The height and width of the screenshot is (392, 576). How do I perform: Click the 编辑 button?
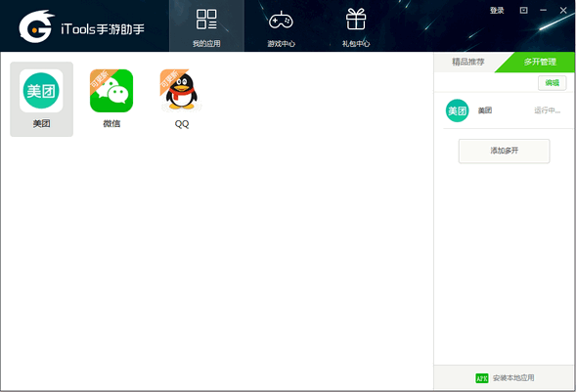(x=553, y=83)
